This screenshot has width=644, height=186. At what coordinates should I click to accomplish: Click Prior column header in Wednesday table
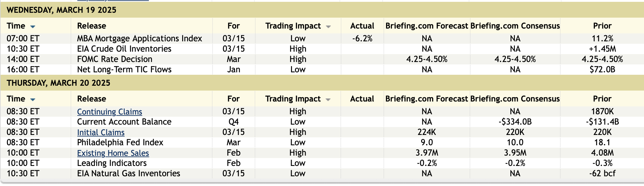click(x=602, y=26)
